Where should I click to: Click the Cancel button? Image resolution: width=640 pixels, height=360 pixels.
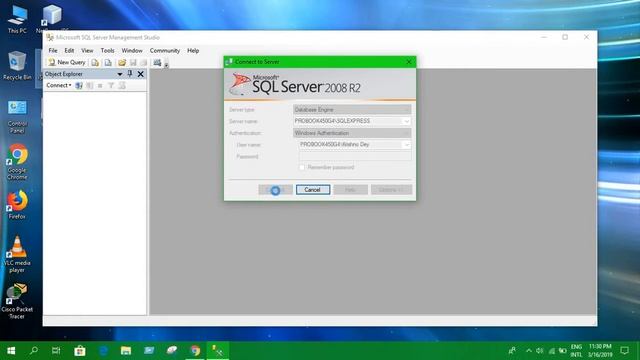(x=313, y=190)
